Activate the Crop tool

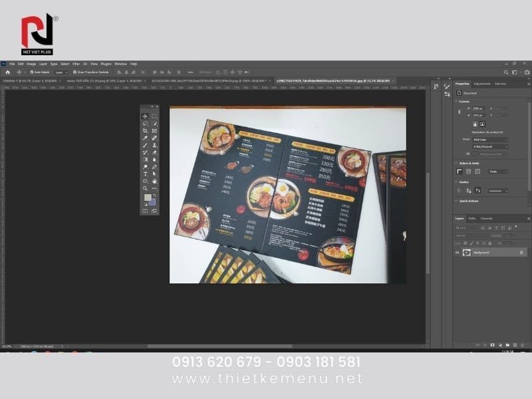145,130
